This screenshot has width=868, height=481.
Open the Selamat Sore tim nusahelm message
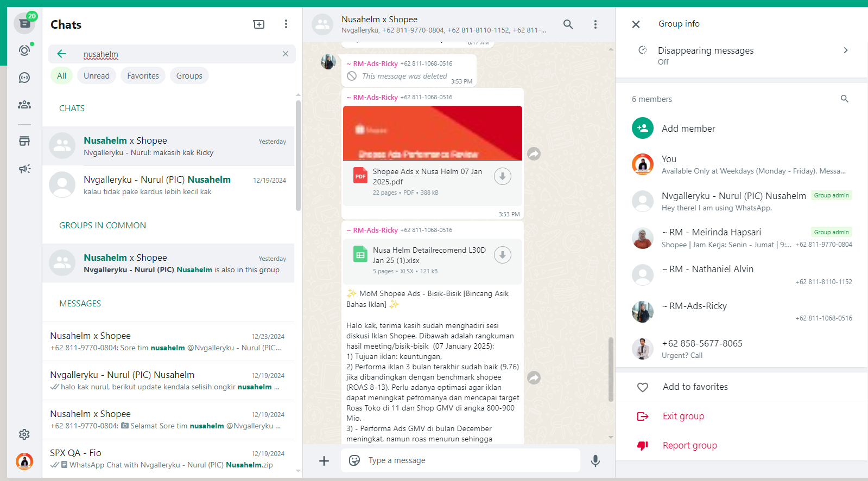pos(168,420)
